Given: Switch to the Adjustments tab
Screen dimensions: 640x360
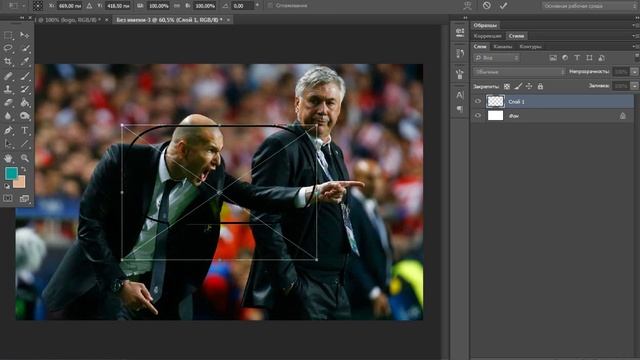Looking at the screenshot, I should pyautogui.click(x=487, y=36).
